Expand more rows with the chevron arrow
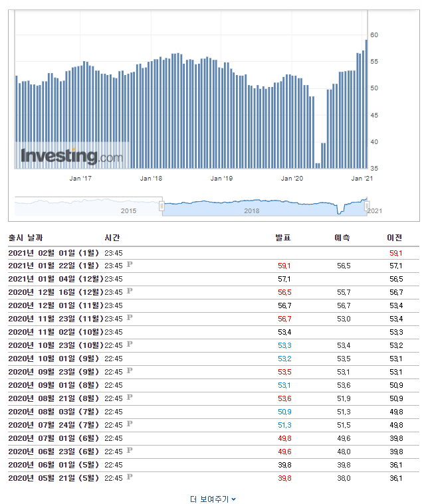Screen dimensions: 424x504 [233, 499]
